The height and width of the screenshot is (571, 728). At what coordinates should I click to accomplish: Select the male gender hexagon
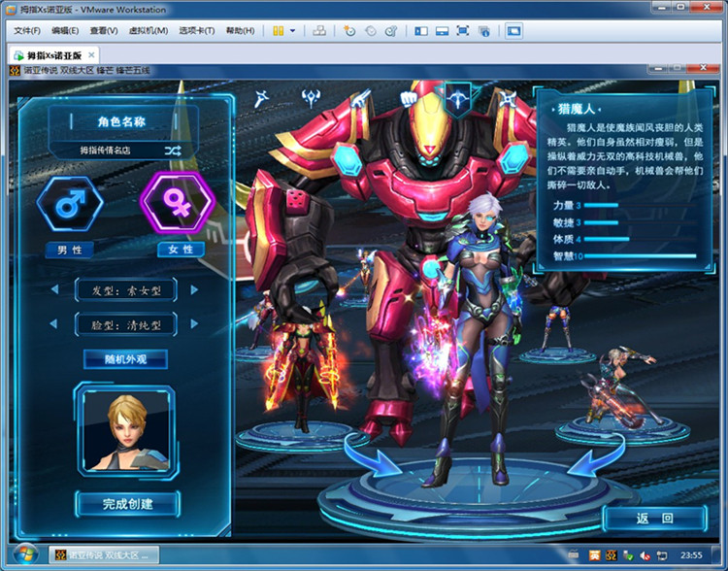pos(70,204)
